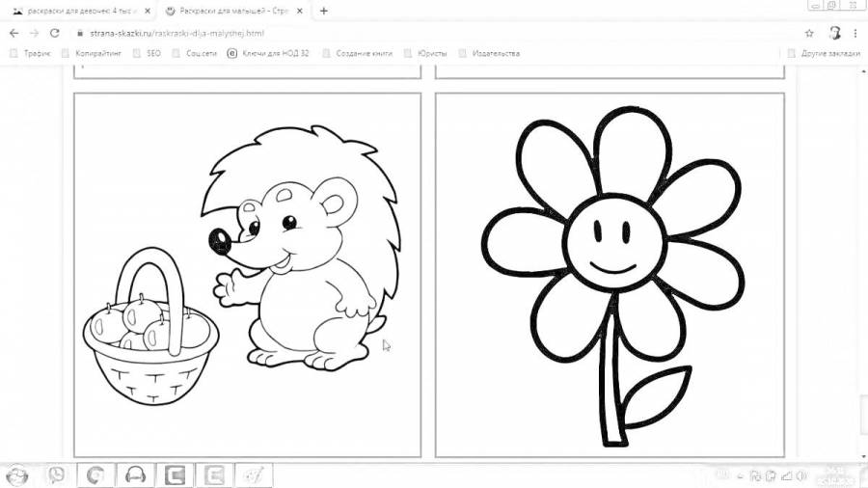The height and width of the screenshot is (488, 868).
Task: Select the hedgehog with basket coloring picture
Action: (x=247, y=275)
